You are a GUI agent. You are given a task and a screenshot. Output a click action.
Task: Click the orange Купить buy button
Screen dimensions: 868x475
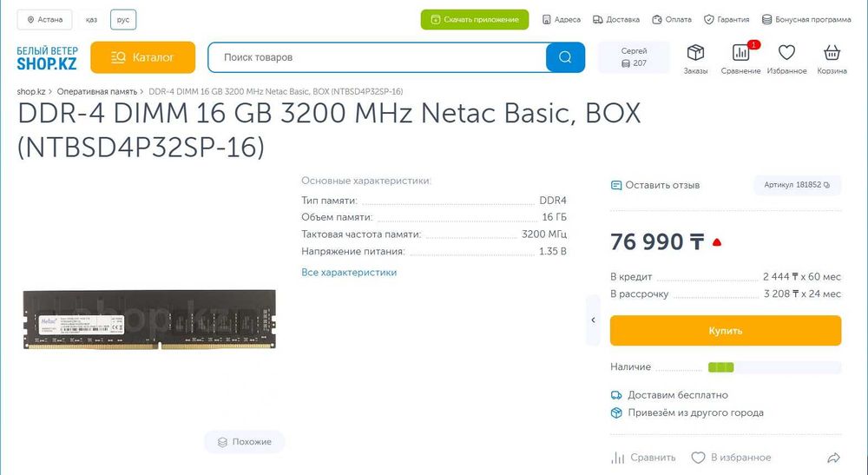coord(725,331)
